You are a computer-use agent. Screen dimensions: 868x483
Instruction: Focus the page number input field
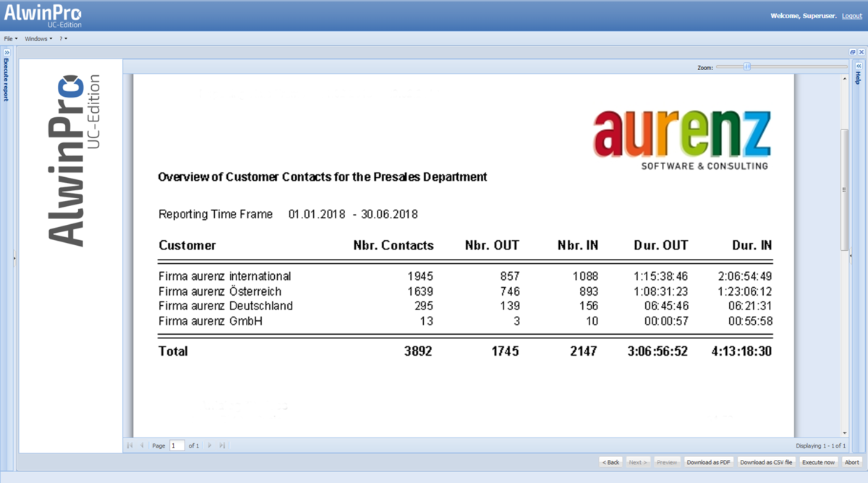point(177,445)
